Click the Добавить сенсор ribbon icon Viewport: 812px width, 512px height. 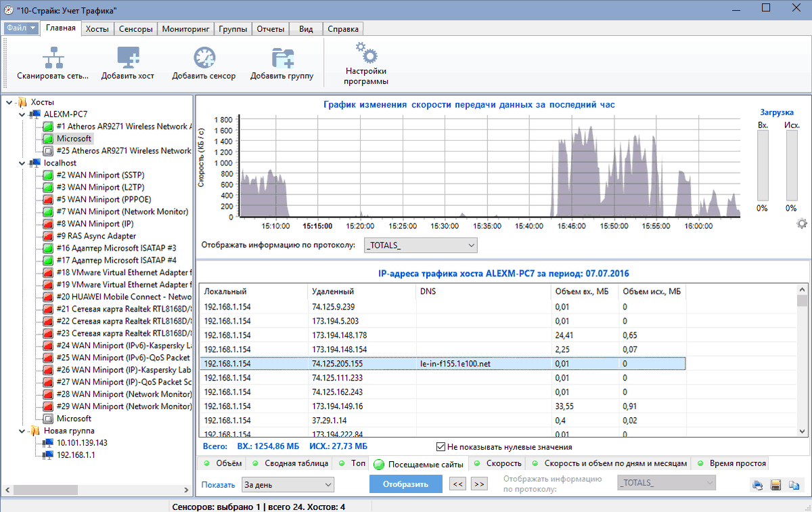point(204,58)
